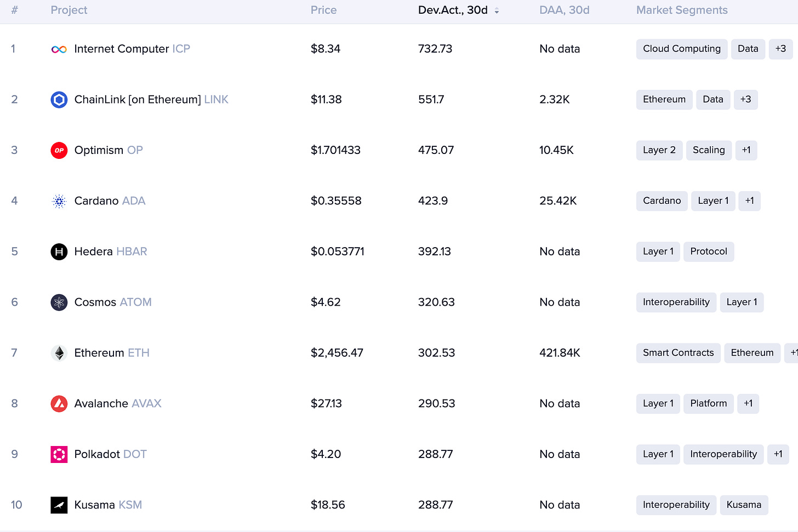
Task: Select the Cloud Computing segment tag
Action: [x=682, y=49]
